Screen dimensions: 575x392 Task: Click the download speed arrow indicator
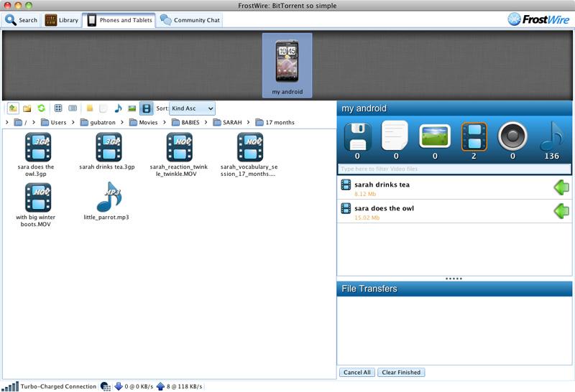click(119, 386)
